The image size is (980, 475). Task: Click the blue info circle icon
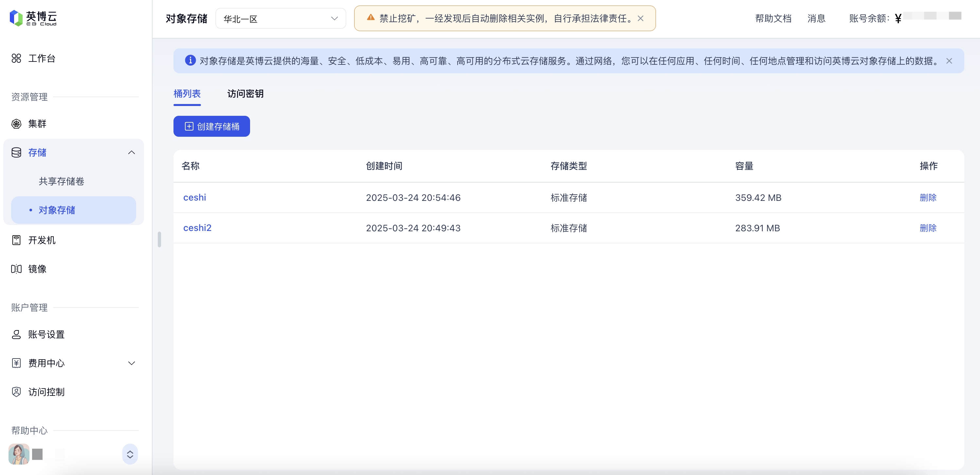coord(190,61)
